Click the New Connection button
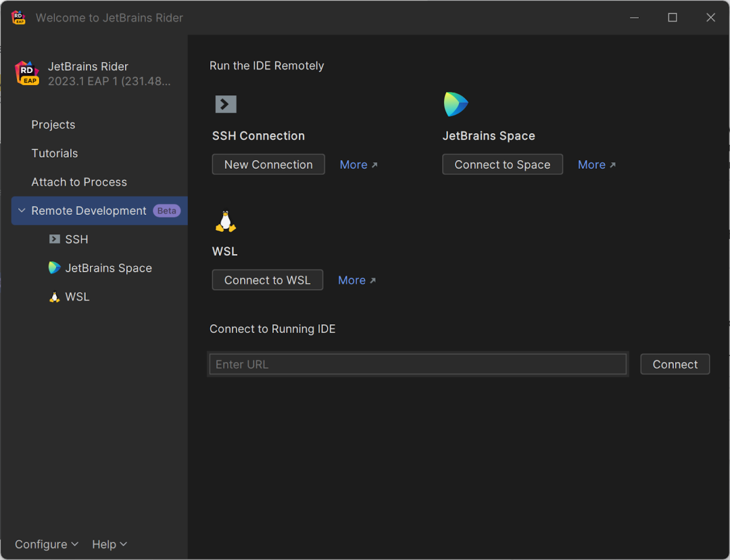Screen dimensions: 730x560 point(268,165)
